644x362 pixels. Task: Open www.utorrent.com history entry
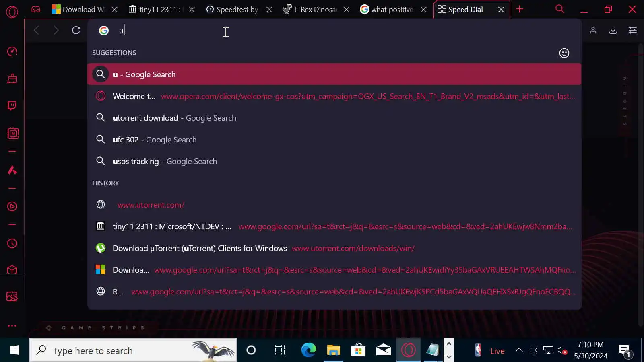(x=334, y=205)
